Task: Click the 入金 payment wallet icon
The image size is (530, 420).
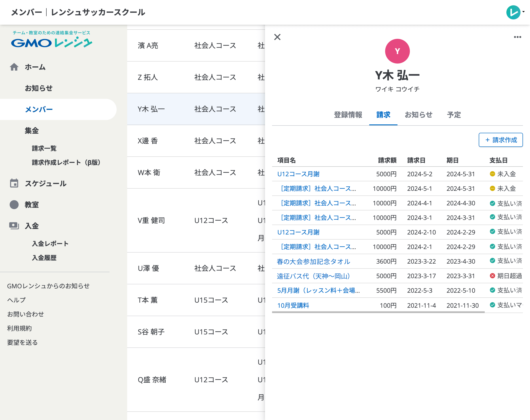Action: [x=15, y=226]
